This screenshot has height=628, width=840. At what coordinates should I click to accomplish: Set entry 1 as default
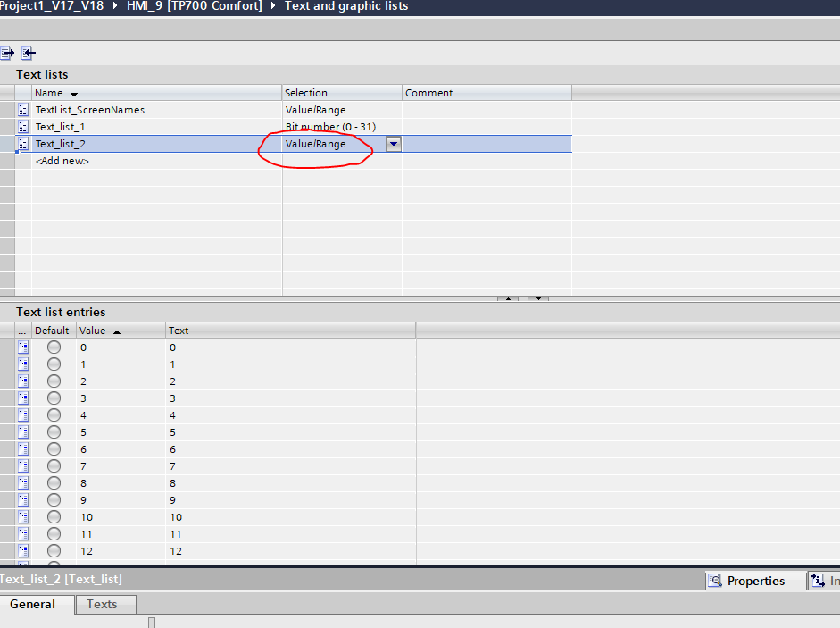click(54, 364)
